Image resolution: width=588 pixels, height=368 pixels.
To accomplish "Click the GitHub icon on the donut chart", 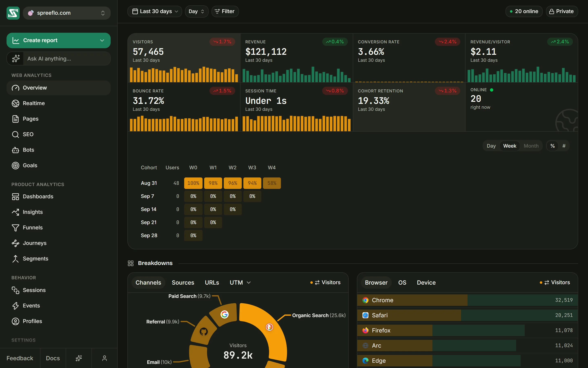I will (204, 331).
